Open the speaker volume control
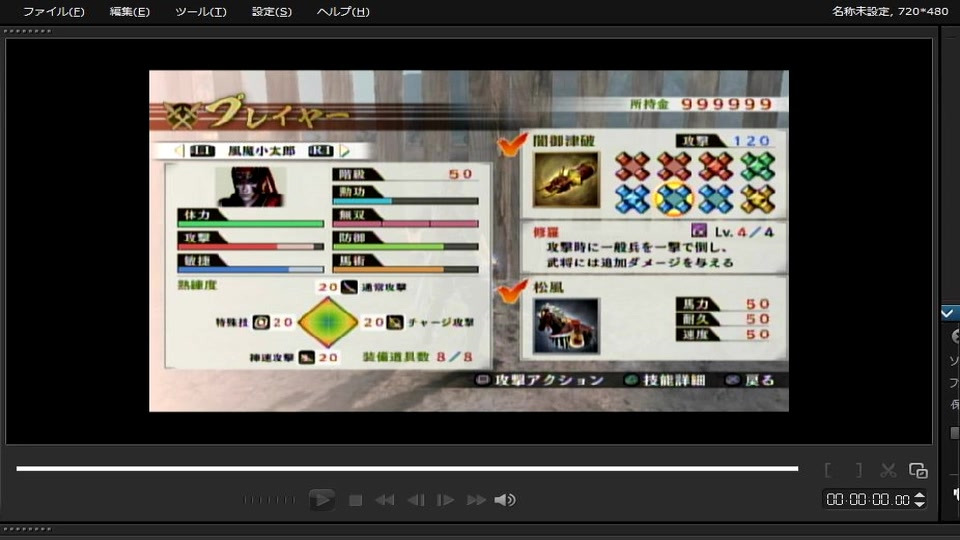The width and height of the screenshot is (960, 540). click(505, 500)
